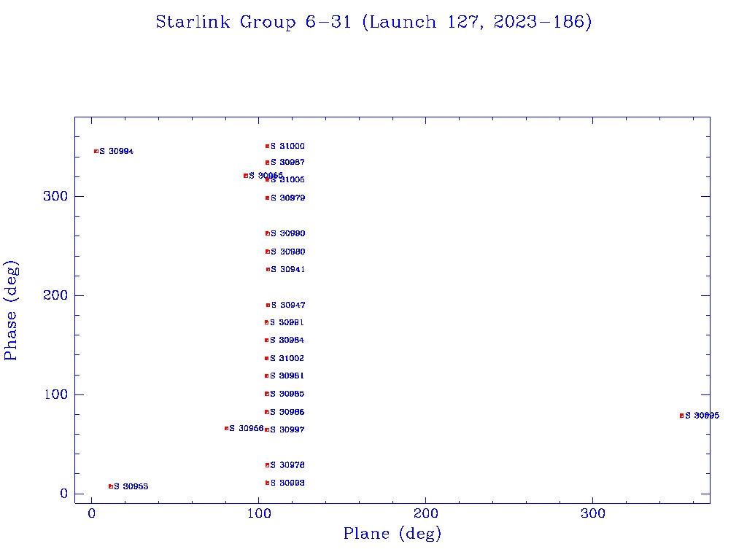Select the satellite label S 30997

pos(287,429)
